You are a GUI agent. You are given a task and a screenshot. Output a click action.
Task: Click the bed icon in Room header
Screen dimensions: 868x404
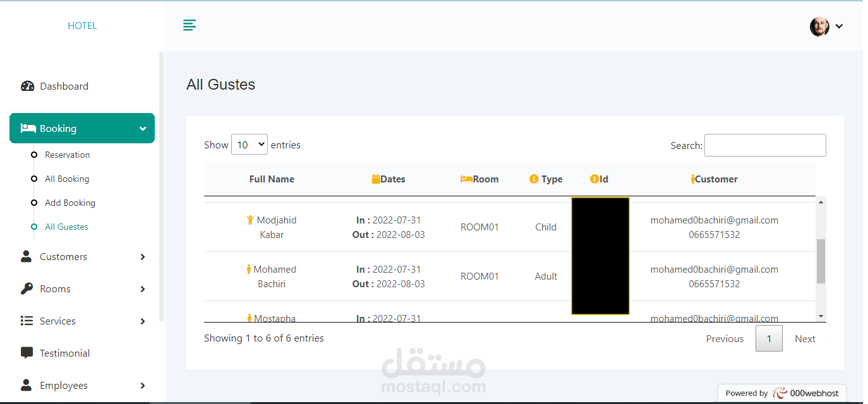coord(466,179)
